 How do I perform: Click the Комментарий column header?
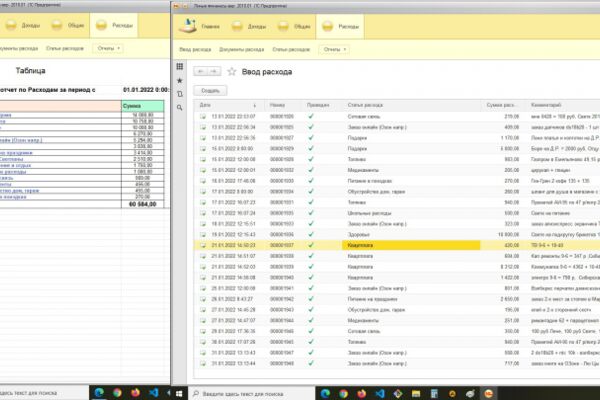563,105
